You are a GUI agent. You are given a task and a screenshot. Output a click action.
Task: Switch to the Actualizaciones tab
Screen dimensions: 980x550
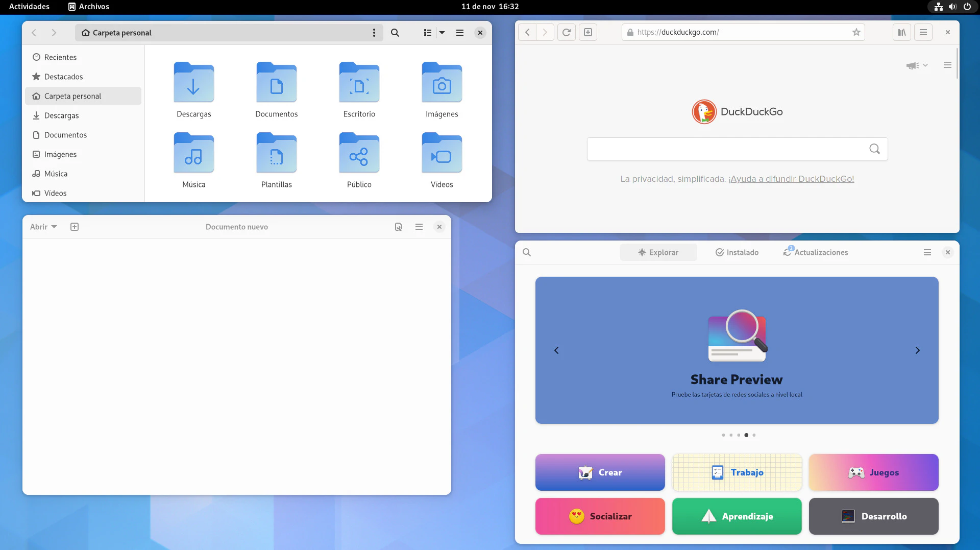click(x=816, y=252)
